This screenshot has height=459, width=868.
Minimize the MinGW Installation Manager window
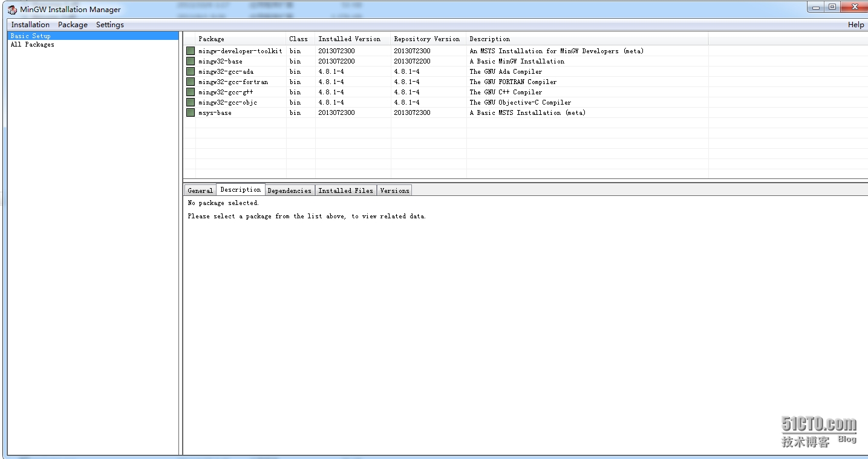coord(816,7)
